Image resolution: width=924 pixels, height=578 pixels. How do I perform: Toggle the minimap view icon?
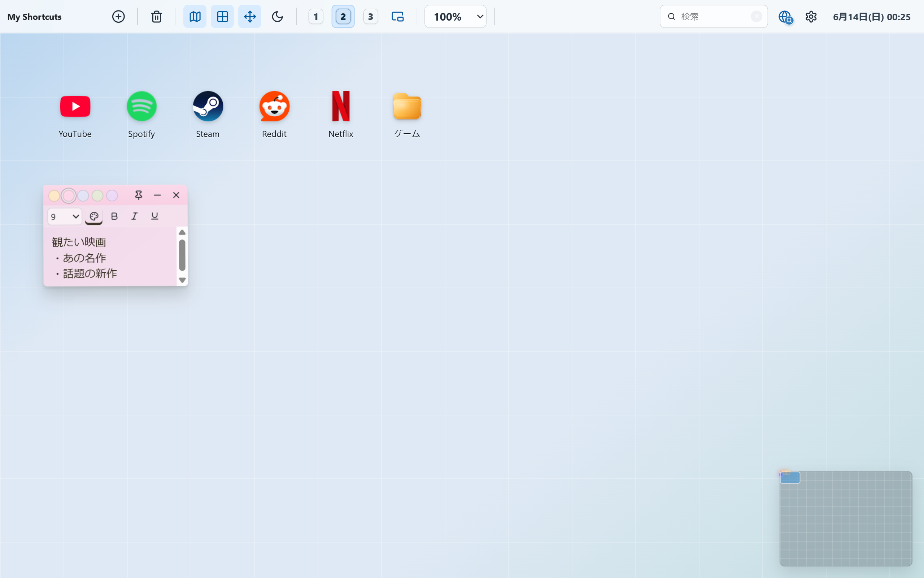coord(195,17)
